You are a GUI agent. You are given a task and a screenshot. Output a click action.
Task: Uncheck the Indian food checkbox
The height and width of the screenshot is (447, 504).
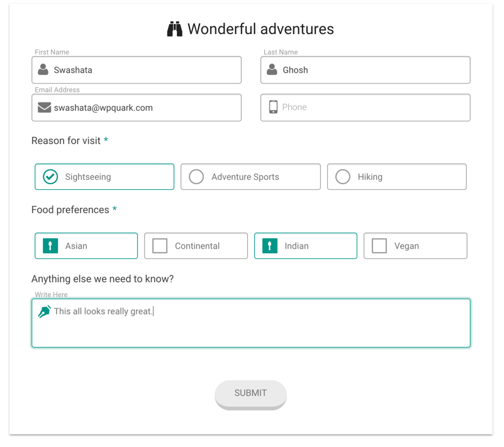306,246
